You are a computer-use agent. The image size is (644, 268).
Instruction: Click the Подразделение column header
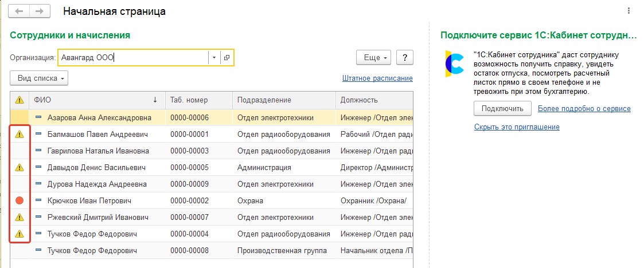284,100
